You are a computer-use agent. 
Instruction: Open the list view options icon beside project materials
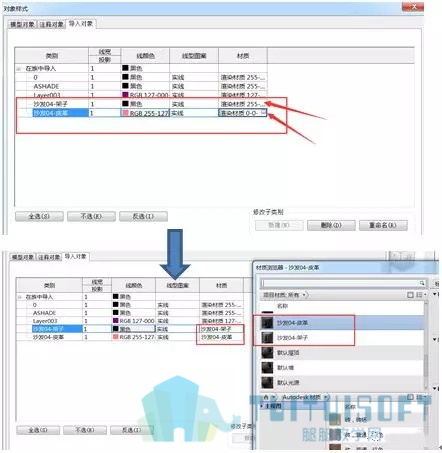click(x=420, y=295)
